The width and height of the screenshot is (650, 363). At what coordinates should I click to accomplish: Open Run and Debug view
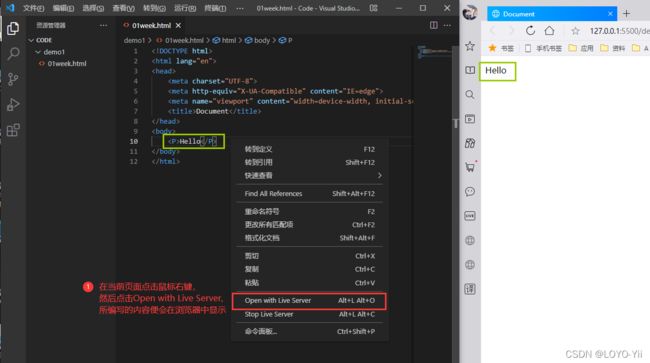pos(13,105)
